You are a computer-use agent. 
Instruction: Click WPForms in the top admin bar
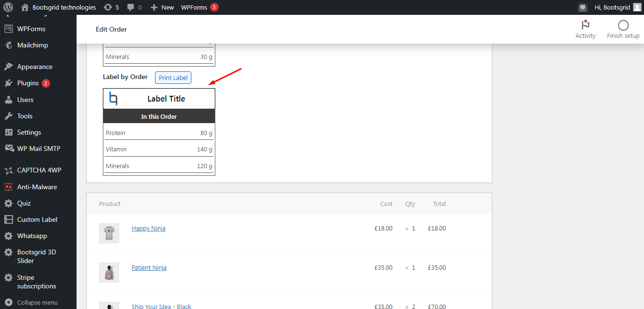[x=194, y=7]
